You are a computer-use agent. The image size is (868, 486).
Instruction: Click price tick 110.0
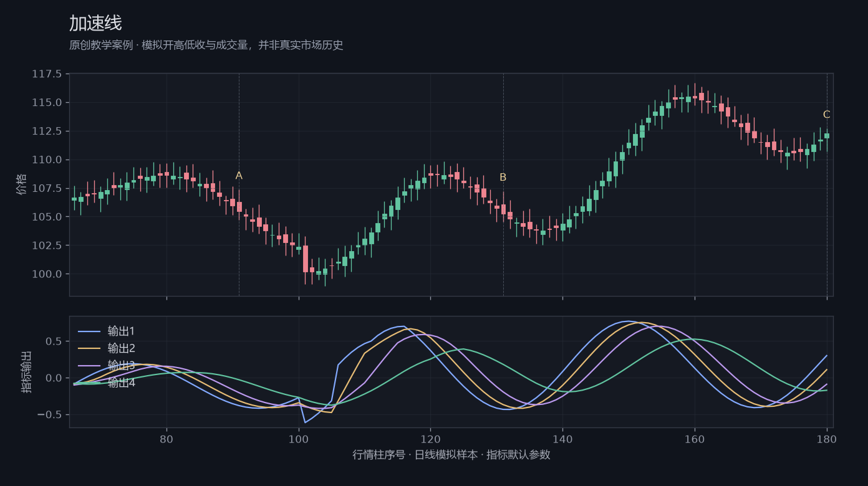click(x=47, y=160)
